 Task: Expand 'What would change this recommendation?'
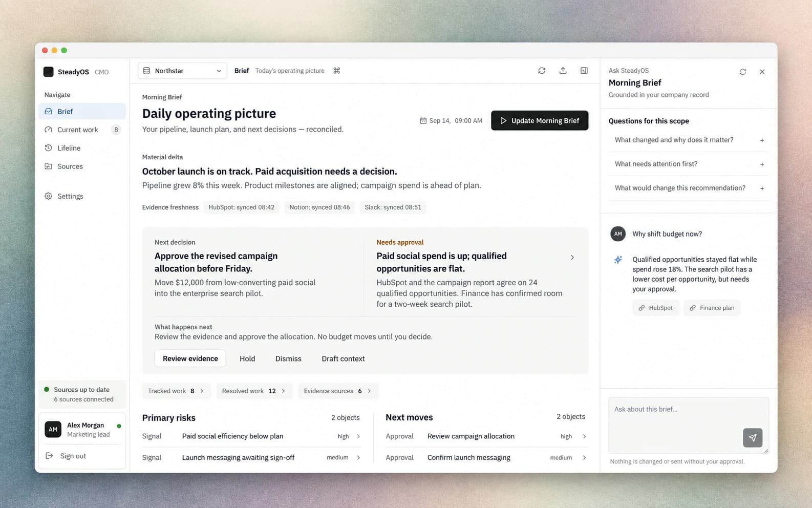tap(689, 188)
